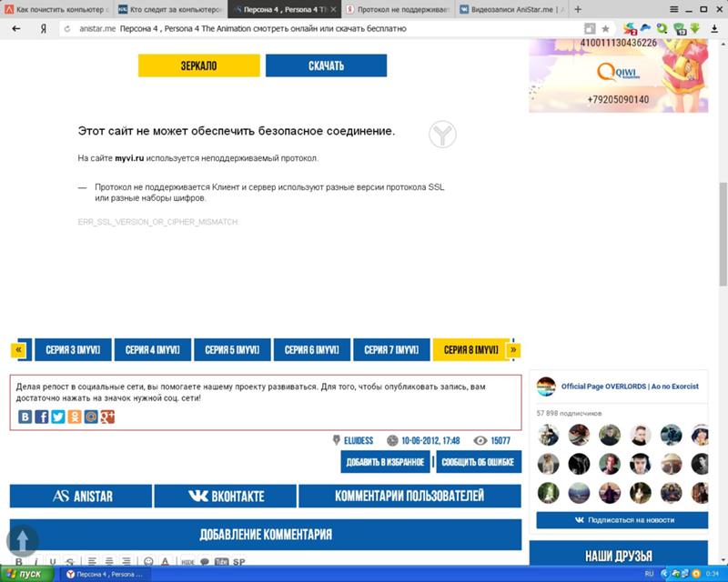Insert hidden text with the HIDE button
Screen dimensions: 728x582
(x=187, y=562)
